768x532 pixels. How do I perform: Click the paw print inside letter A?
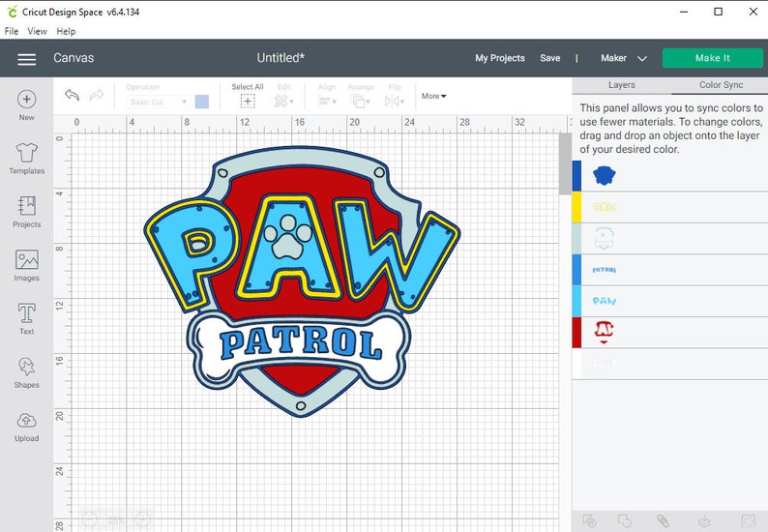click(287, 237)
